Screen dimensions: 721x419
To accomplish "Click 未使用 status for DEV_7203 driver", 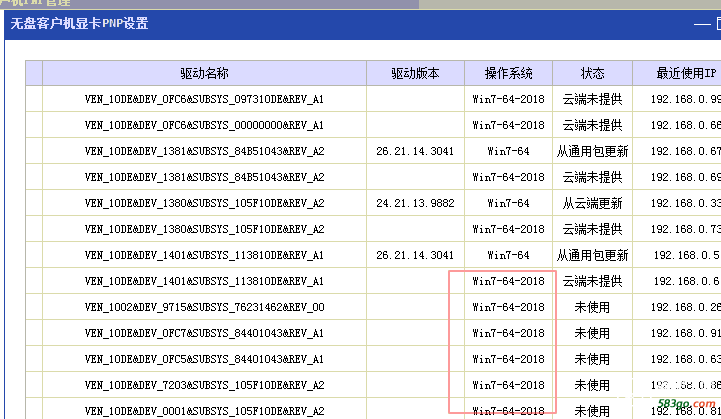I will click(x=592, y=385).
